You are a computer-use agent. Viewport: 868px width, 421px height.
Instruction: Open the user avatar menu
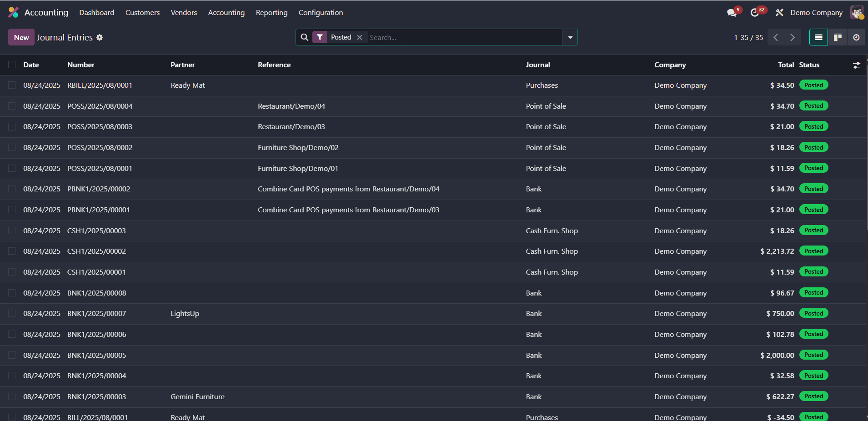pos(857,13)
